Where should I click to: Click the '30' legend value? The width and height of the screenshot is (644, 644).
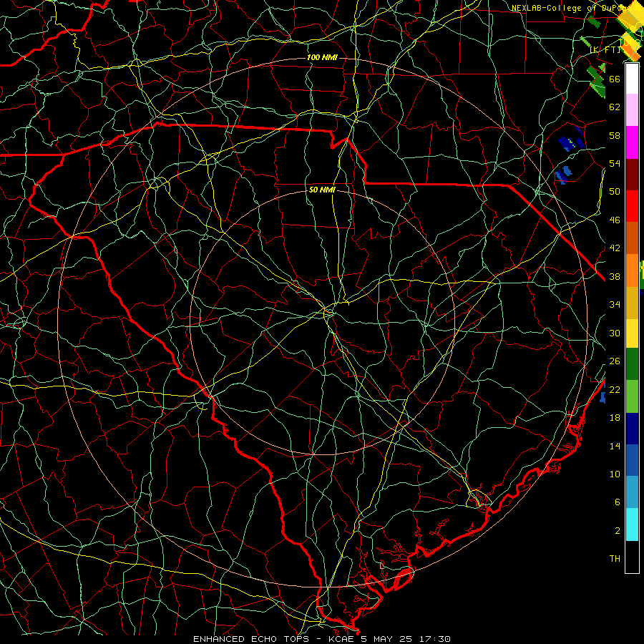[x=615, y=333]
